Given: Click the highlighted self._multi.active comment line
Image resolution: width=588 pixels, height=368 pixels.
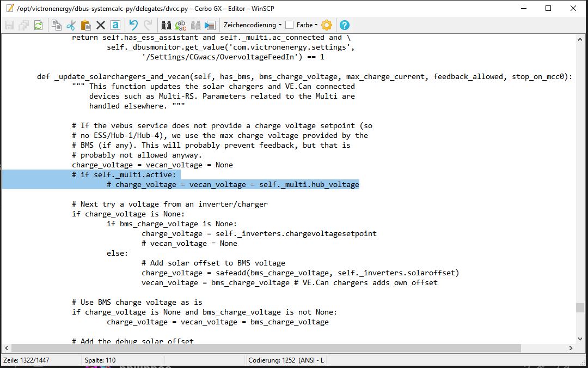Looking at the screenshot, I should tap(126, 174).
